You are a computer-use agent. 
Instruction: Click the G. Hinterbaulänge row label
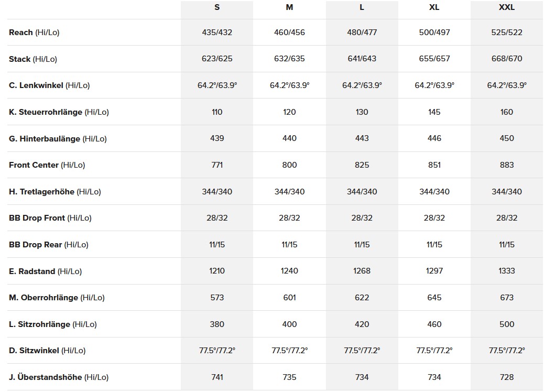[x=58, y=139]
